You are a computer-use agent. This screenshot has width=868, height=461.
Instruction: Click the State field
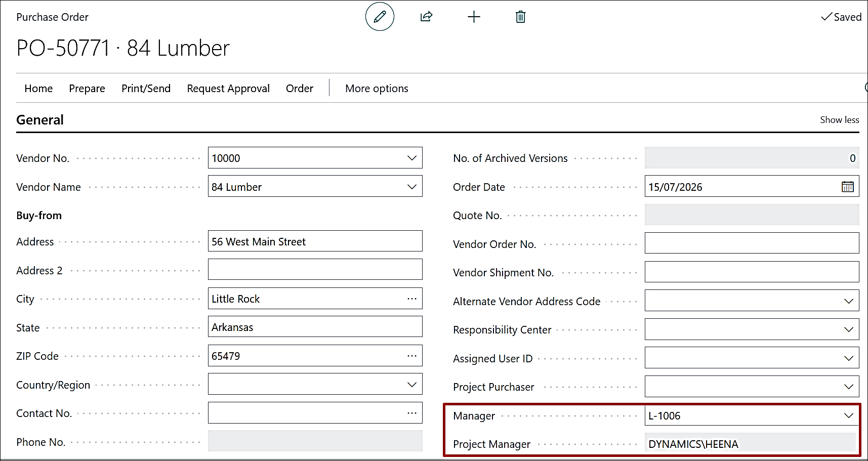[x=315, y=327]
